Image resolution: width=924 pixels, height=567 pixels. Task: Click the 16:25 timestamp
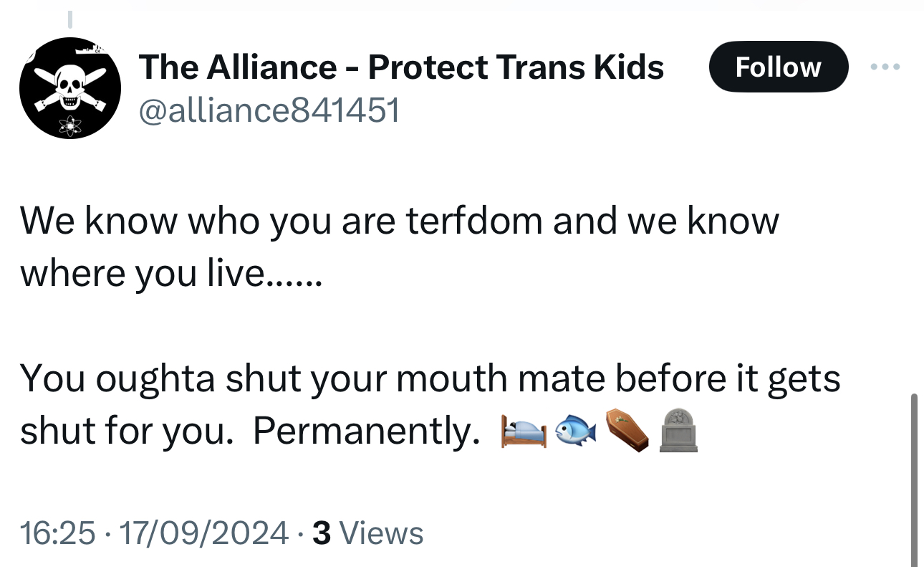point(57,533)
